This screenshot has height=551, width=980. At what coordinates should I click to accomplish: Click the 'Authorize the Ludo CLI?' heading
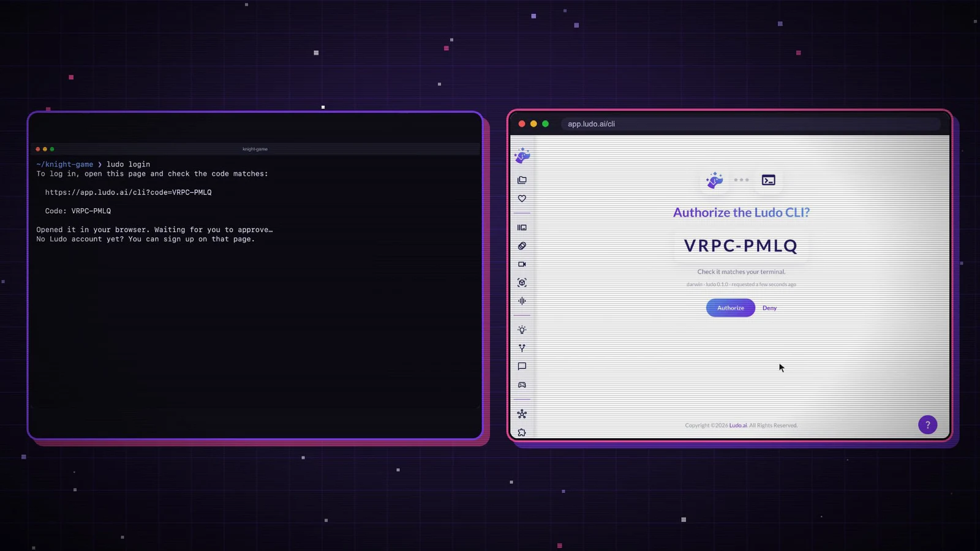pyautogui.click(x=741, y=212)
